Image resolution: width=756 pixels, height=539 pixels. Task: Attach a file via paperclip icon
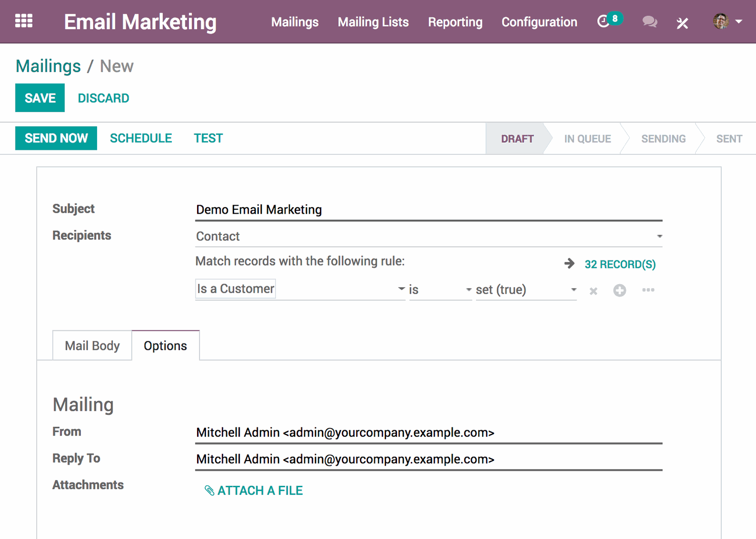209,490
